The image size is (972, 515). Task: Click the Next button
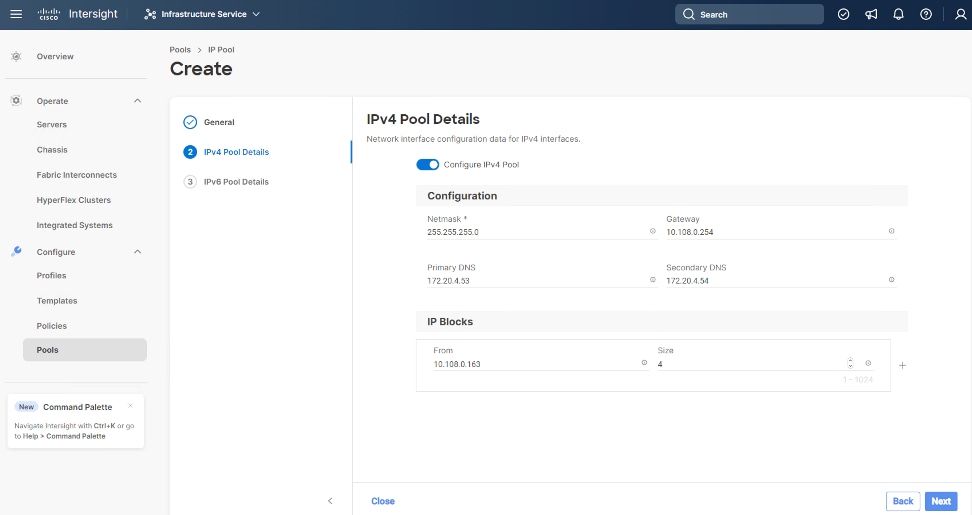[941, 501]
